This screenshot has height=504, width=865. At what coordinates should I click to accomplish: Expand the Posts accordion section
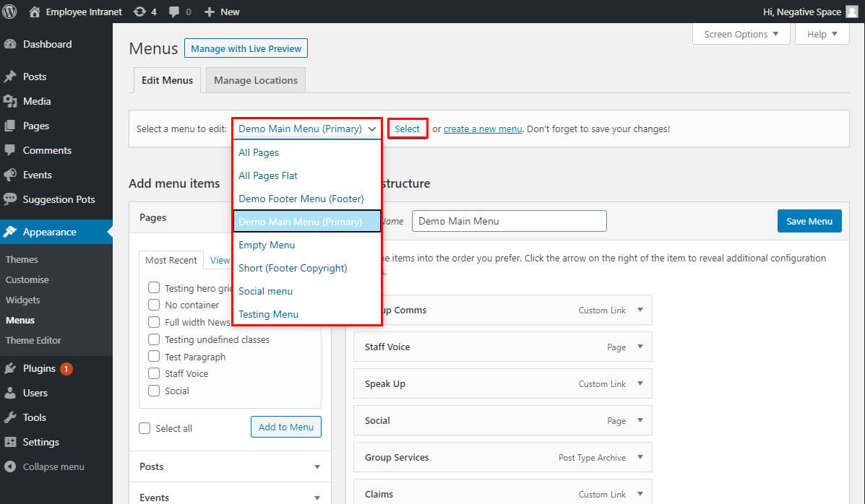(x=317, y=467)
